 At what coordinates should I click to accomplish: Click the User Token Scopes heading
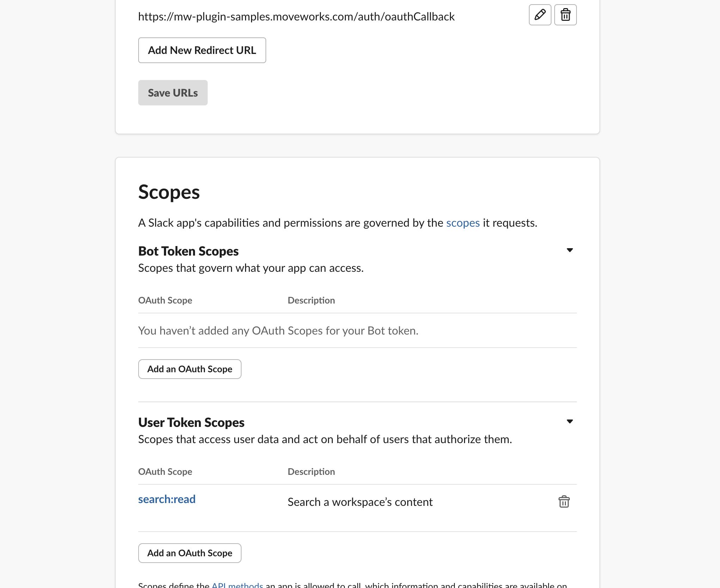(x=191, y=422)
